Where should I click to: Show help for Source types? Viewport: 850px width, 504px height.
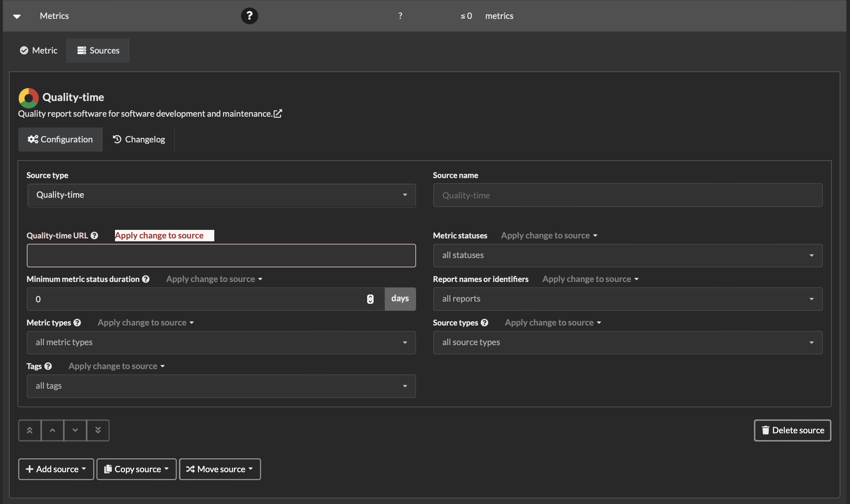point(484,323)
